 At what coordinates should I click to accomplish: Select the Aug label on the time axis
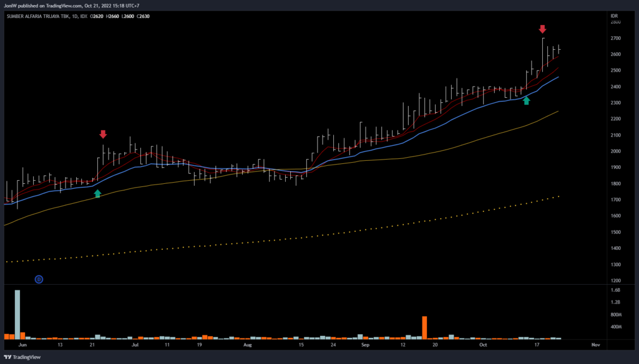click(x=247, y=344)
